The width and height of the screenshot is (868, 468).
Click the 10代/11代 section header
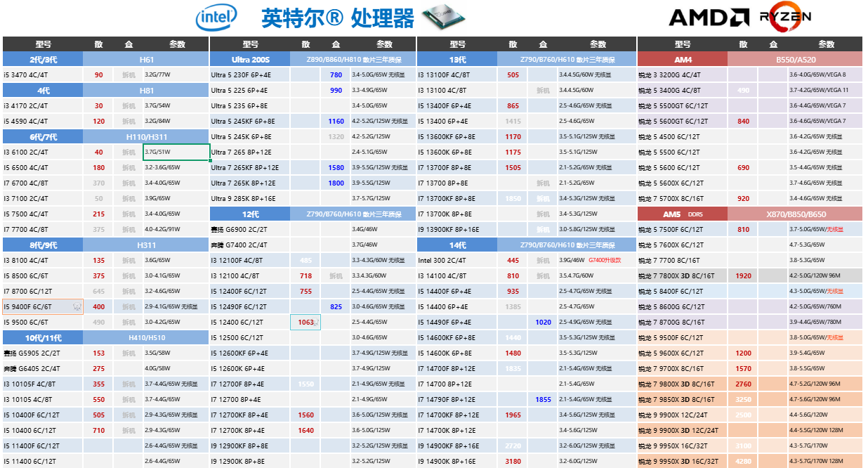[x=44, y=338]
